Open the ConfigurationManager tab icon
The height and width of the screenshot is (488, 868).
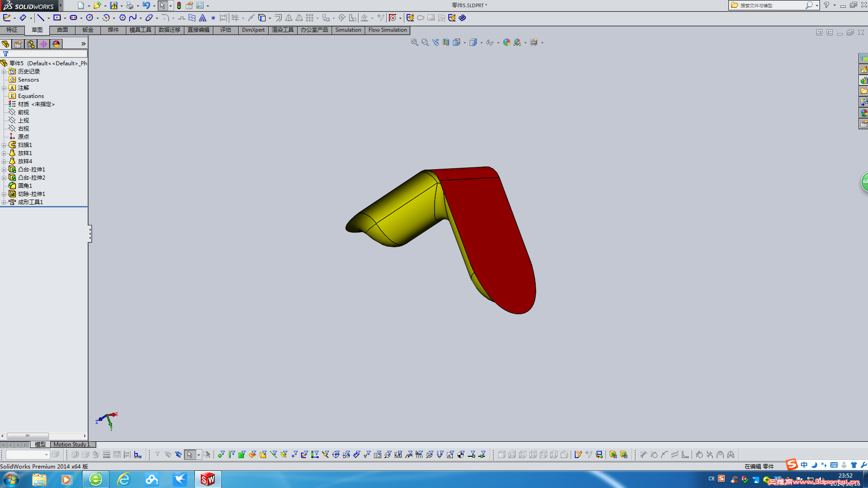click(x=31, y=44)
